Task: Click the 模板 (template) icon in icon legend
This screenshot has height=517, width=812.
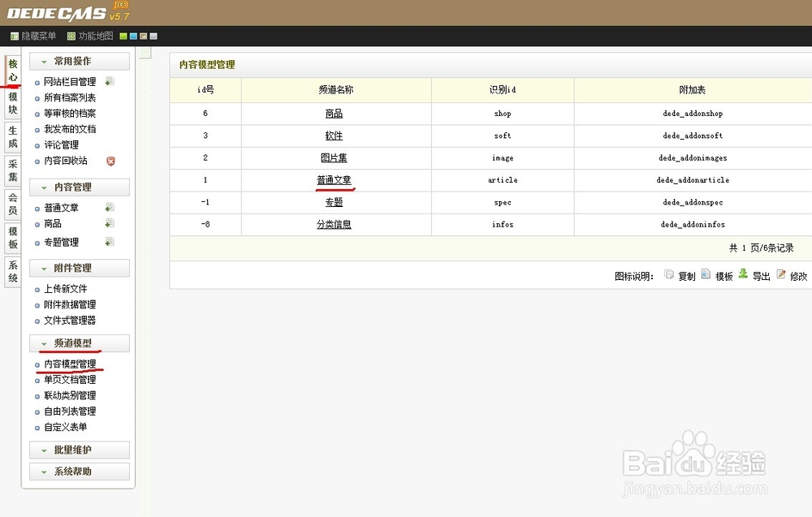Action: (704, 274)
